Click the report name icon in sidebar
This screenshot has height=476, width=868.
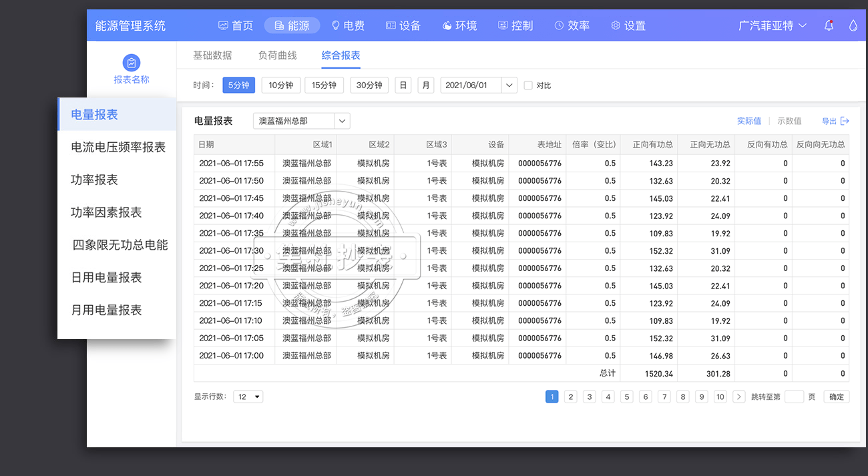click(x=132, y=63)
